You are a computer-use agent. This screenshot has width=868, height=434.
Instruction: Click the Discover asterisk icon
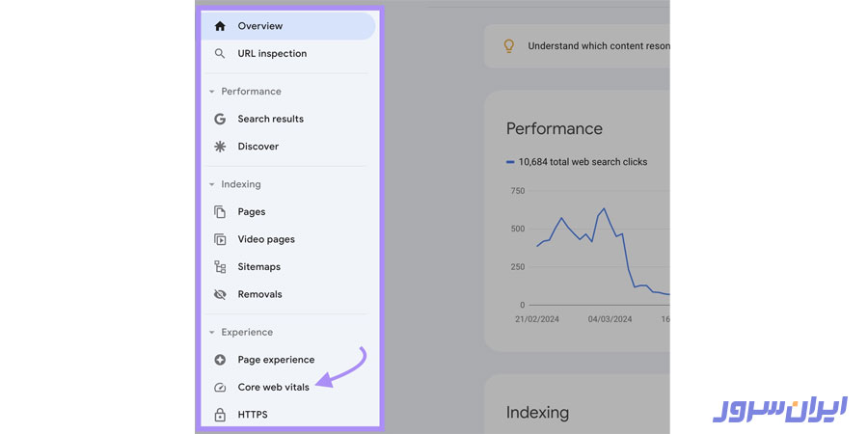point(220,147)
